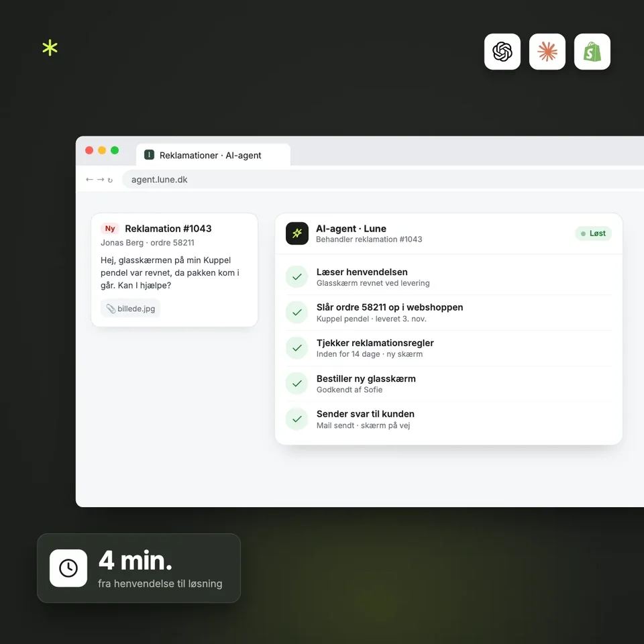The height and width of the screenshot is (644, 644).
Task: Click the step Slår ordre 58211 op i webshoppen
Action: [x=389, y=307]
